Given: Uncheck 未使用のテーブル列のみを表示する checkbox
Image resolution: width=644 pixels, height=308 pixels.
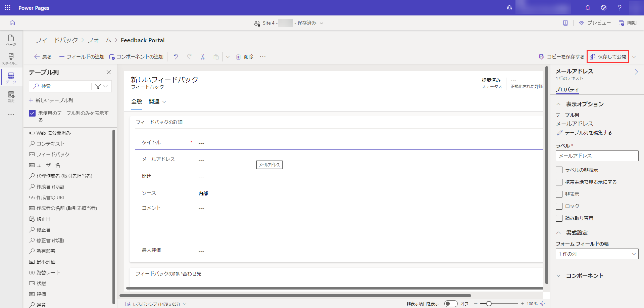Looking at the screenshot, I should 32,113.
